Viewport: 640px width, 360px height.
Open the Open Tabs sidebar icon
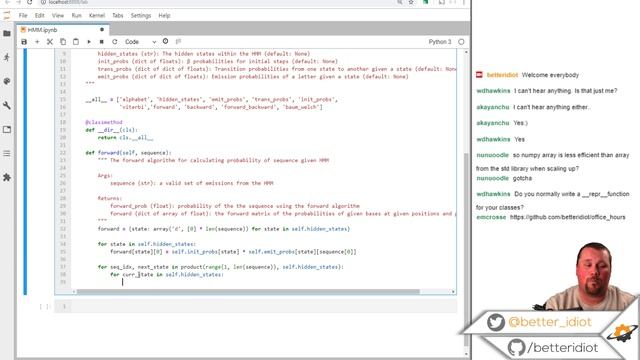(x=7, y=129)
